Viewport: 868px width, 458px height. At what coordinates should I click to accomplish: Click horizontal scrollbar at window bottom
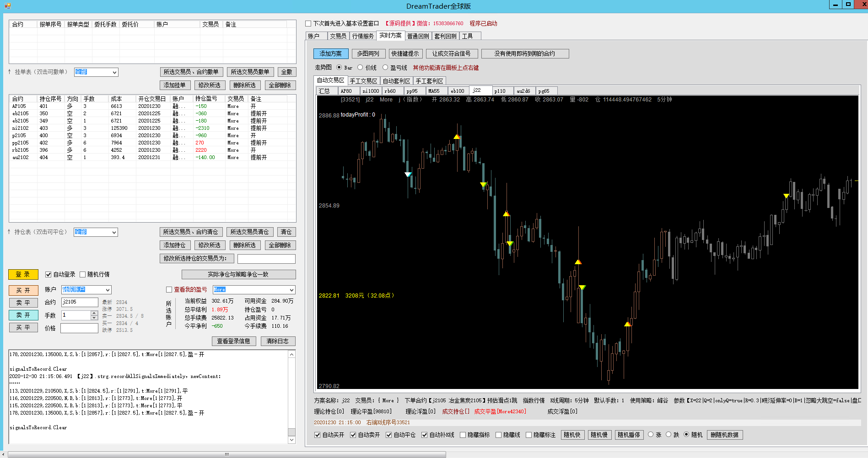tap(227, 454)
